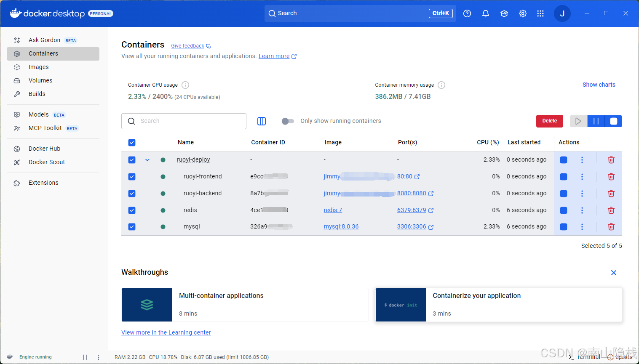Open more actions for mysql
This screenshot has width=639, height=364.
click(x=582, y=227)
